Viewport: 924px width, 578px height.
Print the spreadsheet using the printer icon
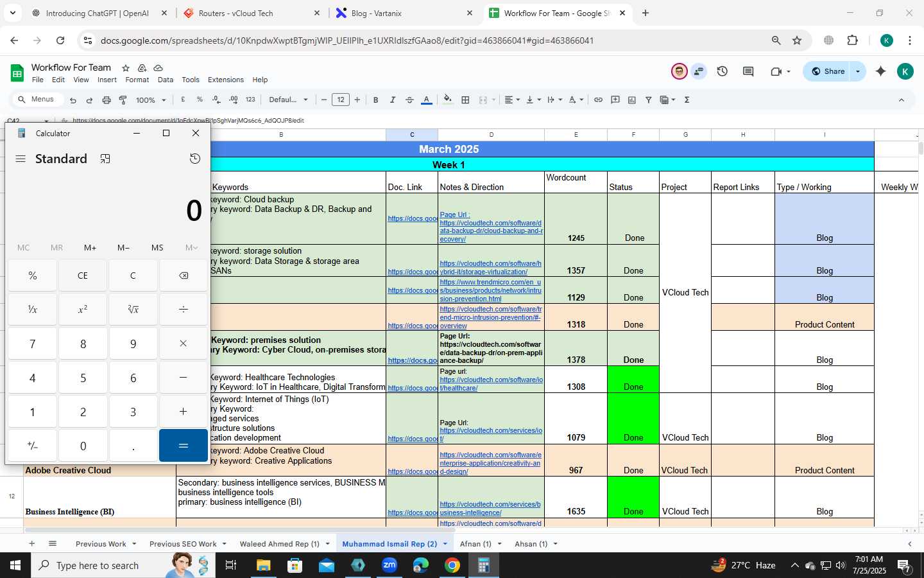tap(107, 100)
